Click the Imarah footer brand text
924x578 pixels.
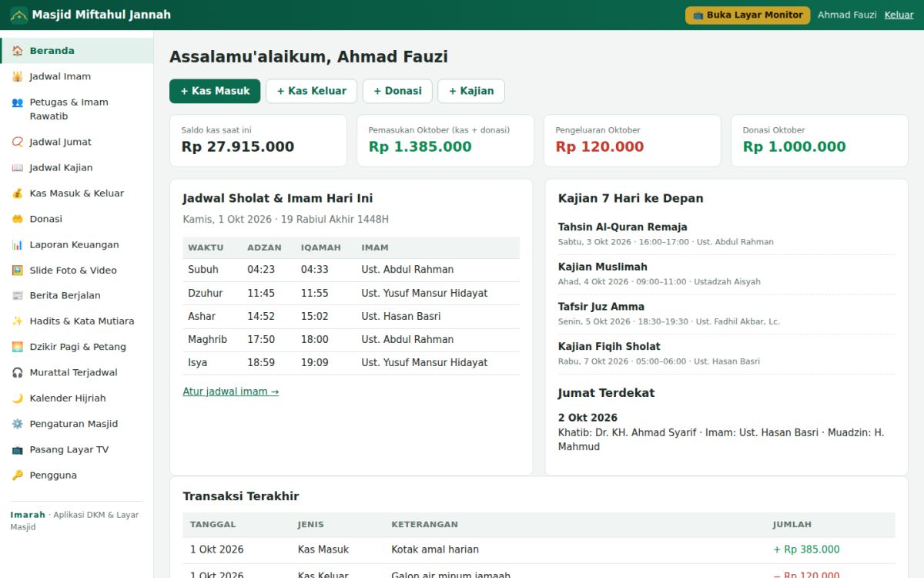click(28, 515)
